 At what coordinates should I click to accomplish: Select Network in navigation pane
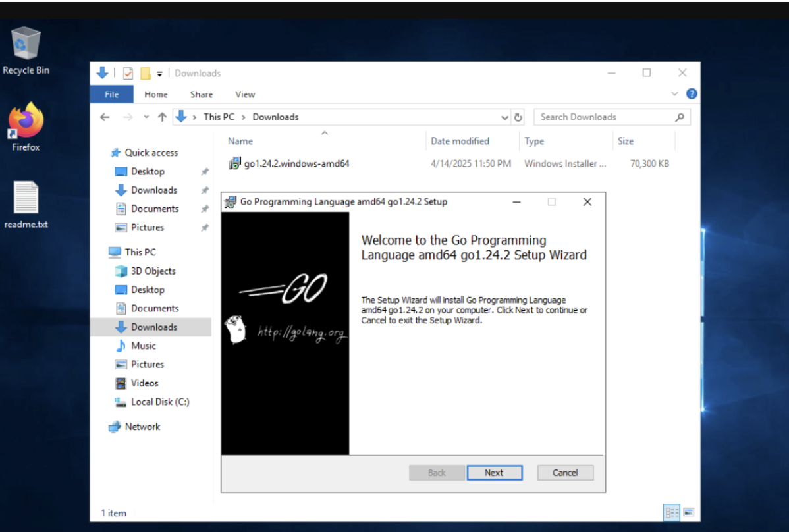pyautogui.click(x=142, y=427)
